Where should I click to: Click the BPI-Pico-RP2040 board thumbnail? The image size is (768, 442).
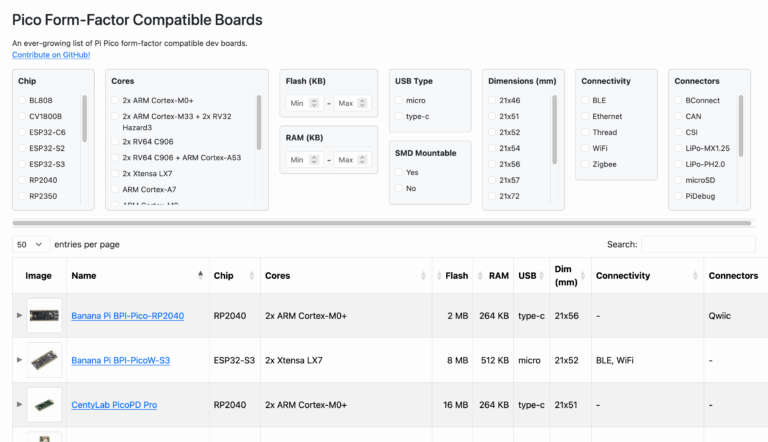[x=44, y=316]
